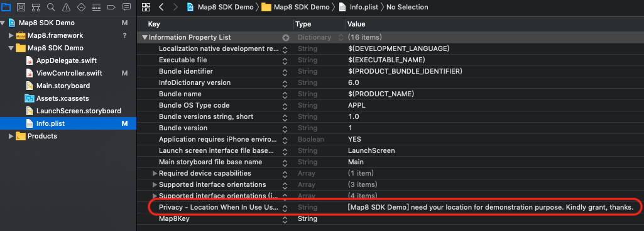Click the YES Boolean value
This screenshot has width=644, height=231.
(354, 139)
